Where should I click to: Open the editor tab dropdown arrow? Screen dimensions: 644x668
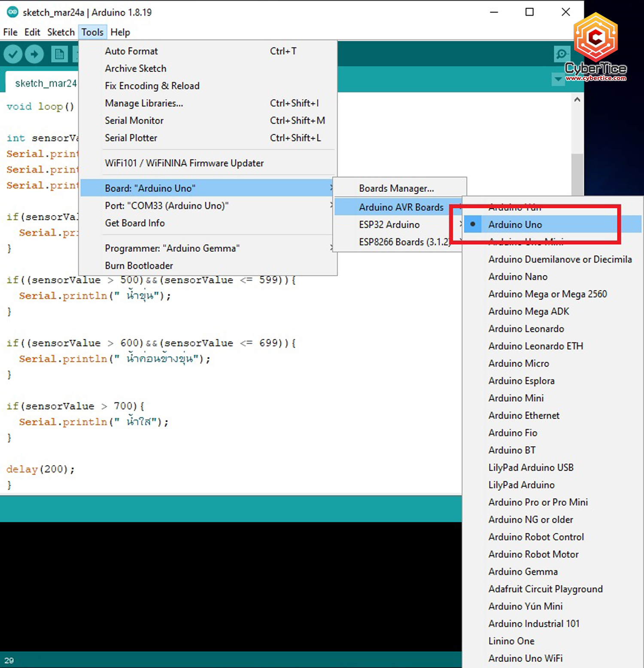pyautogui.click(x=558, y=80)
